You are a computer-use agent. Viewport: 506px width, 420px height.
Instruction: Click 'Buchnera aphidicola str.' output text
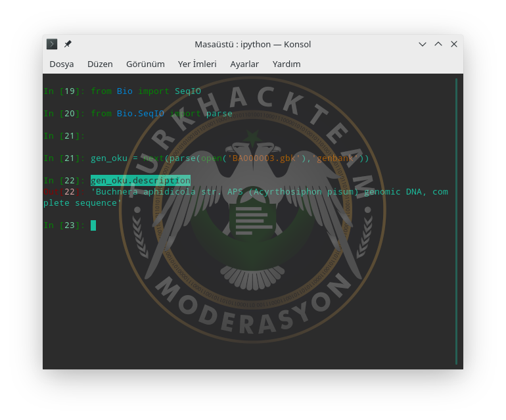tap(156, 192)
